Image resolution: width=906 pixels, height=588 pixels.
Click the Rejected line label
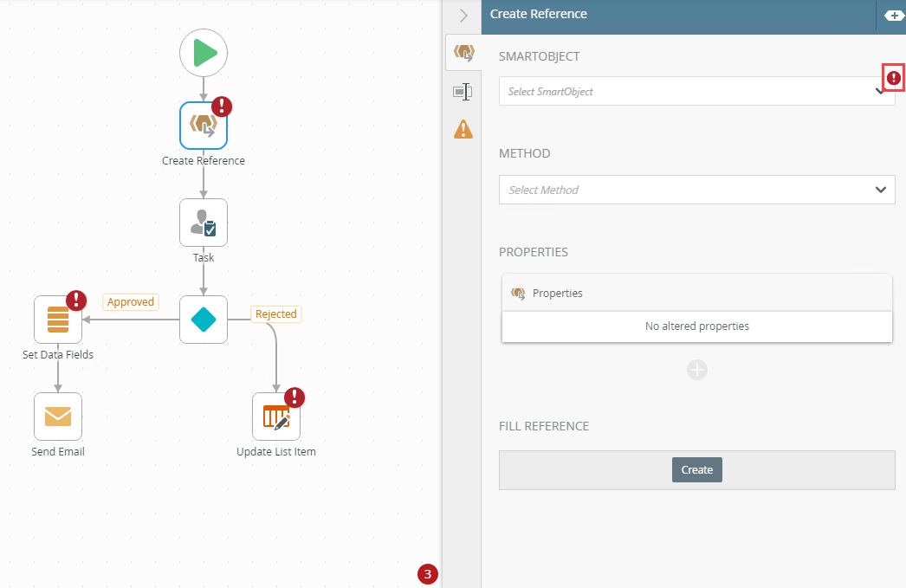(276, 314)
